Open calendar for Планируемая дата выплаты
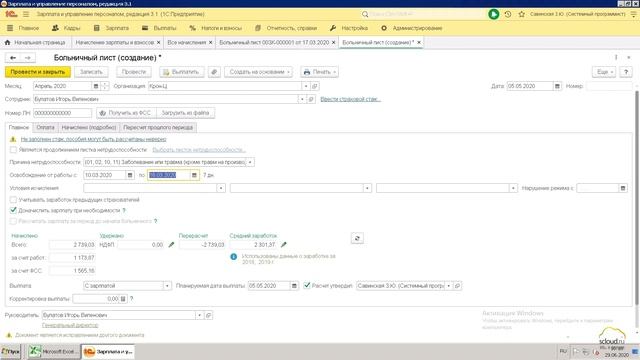 pyautogui.click(x=294, y=286)
